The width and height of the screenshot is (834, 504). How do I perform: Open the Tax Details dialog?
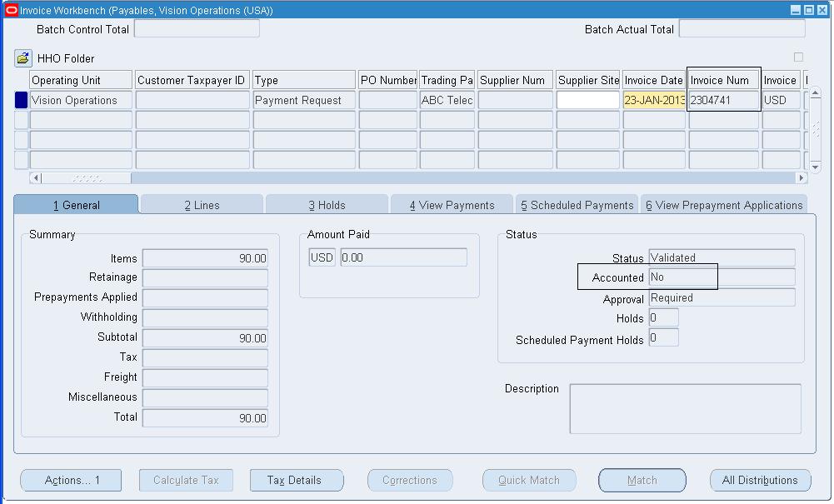coord(297,480)
